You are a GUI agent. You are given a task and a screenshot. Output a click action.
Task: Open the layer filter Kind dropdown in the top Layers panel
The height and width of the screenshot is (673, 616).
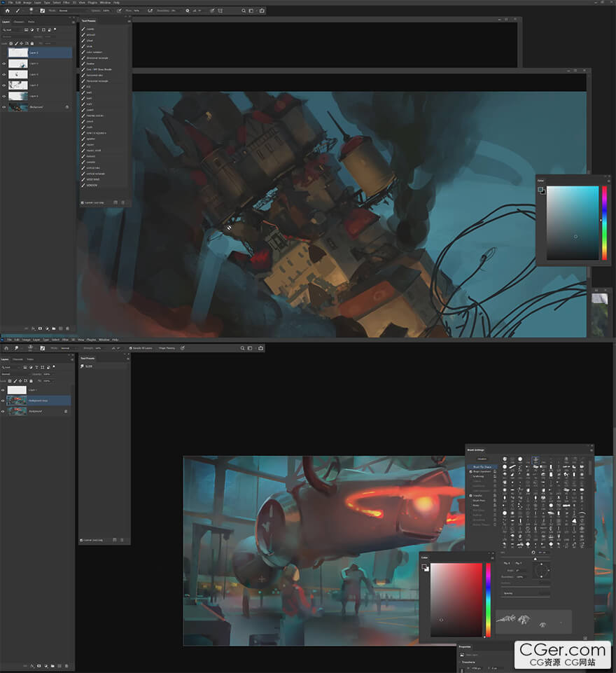pyautogui.click(x=11, y=30)
